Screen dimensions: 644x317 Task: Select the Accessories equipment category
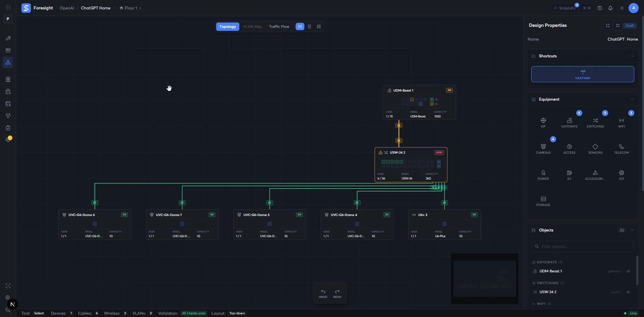tap(595, 175)
